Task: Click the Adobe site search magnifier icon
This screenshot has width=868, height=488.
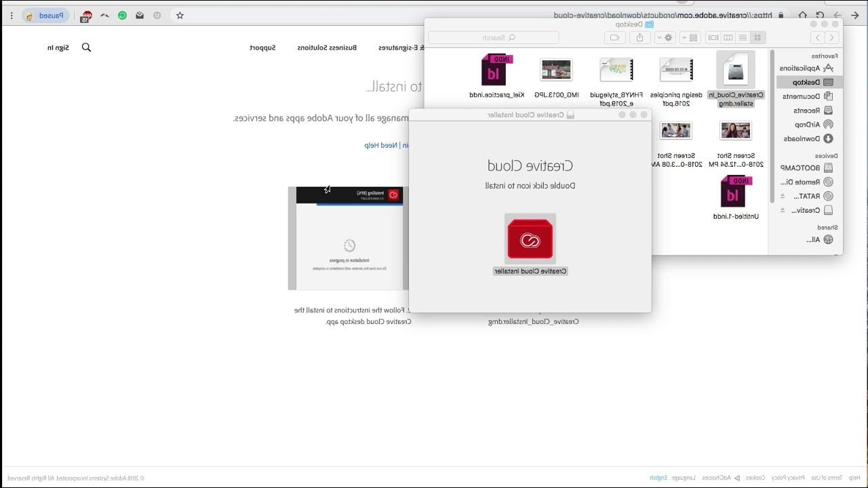Action: 86,47
